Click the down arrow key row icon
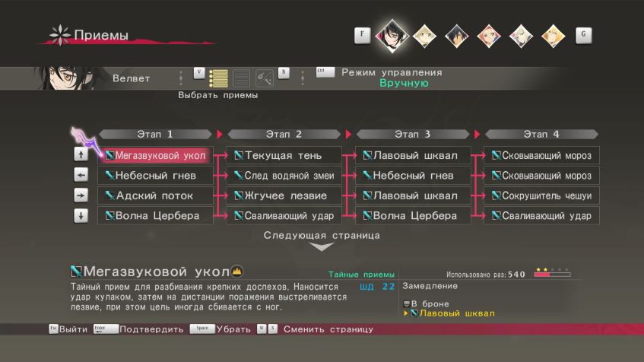The image size is (644, 362). (x=81, y=216)
